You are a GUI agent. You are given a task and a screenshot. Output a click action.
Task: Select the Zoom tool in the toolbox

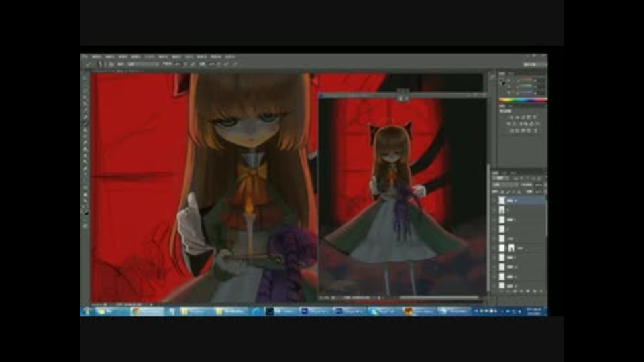click(85, 202)
